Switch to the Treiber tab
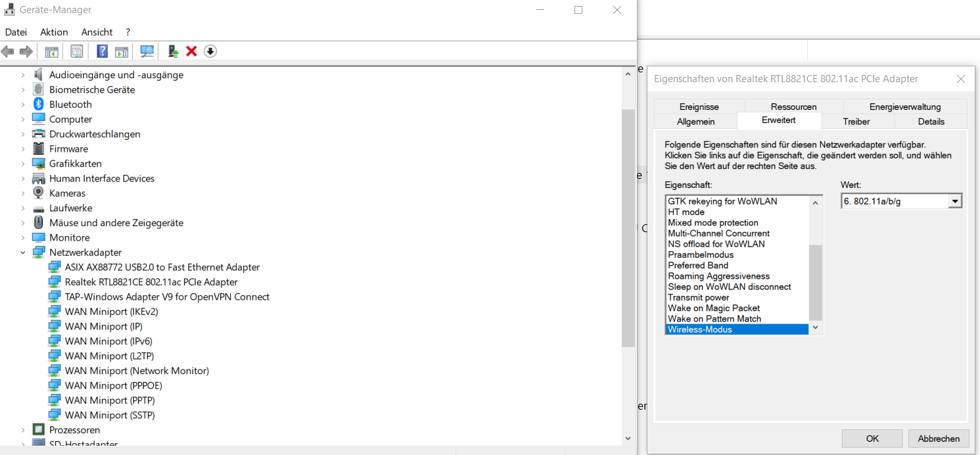The width and height of the screenshot is (980, 455). point(856,122)
